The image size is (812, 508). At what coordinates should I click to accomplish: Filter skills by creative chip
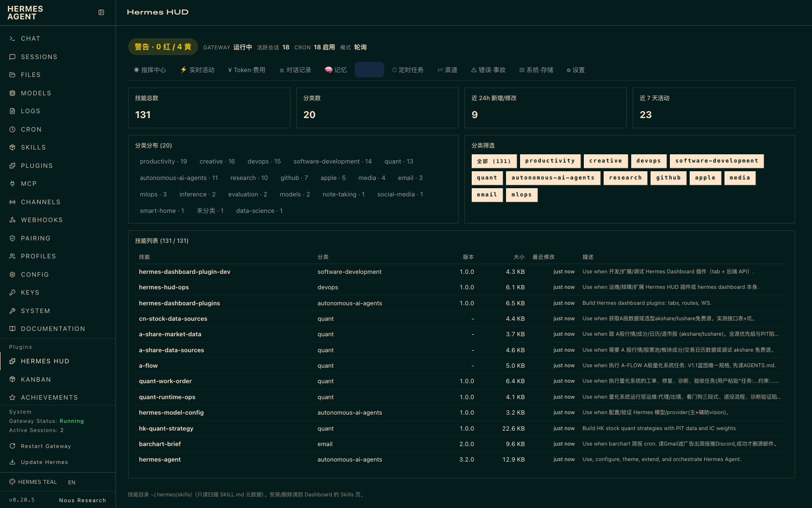(x=606, y=161)
